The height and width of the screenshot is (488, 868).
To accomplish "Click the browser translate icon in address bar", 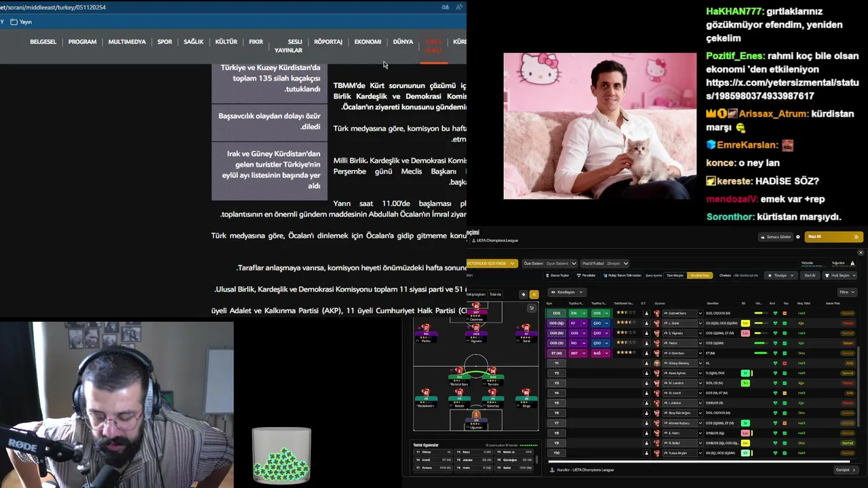I will click(446, 7).
